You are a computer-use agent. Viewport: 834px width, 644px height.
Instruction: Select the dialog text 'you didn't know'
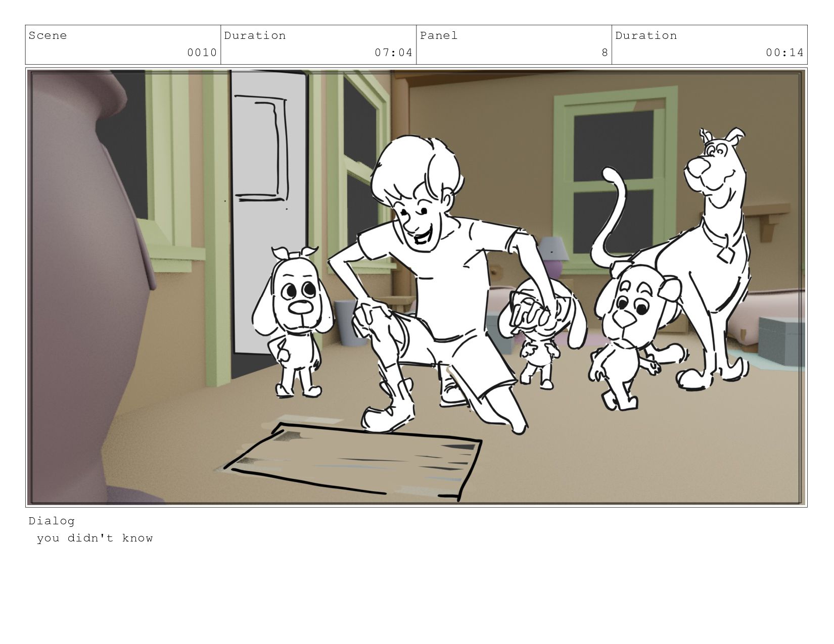point(95,538)
